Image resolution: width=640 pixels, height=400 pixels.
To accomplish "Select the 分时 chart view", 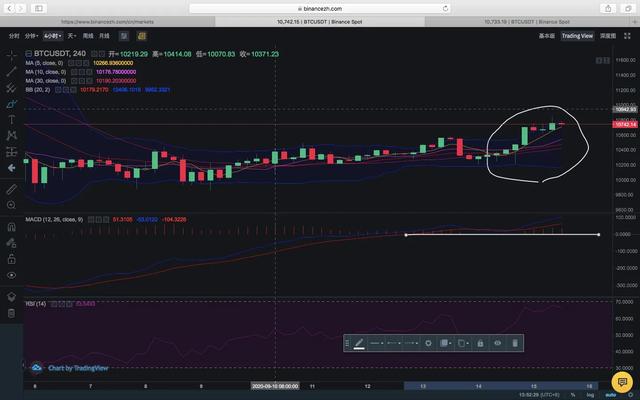I will click(x=14, y=36).
